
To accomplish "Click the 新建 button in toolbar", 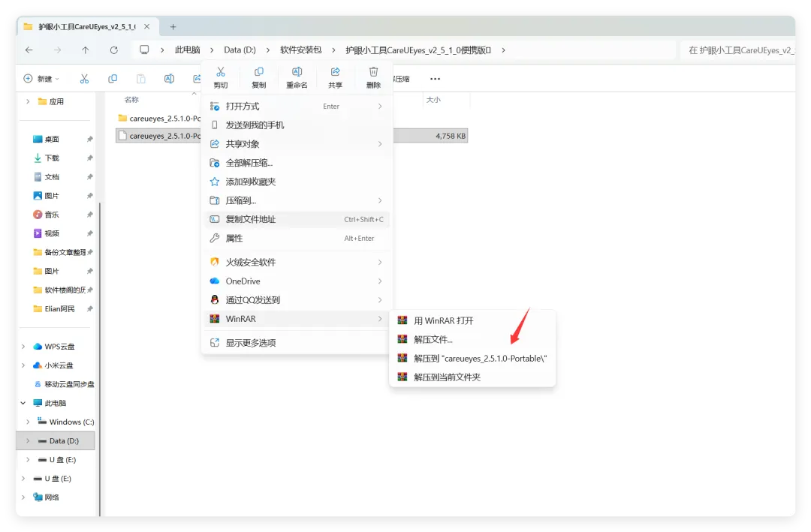I will click(x=41, y=79).
